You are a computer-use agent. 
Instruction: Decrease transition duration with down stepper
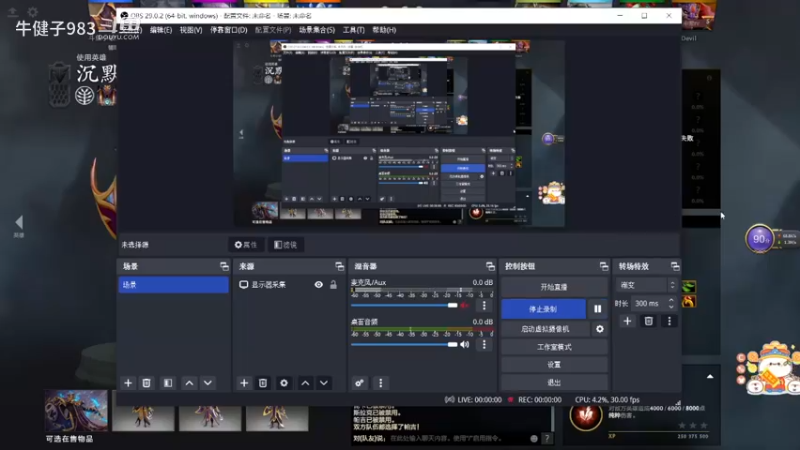671,307
